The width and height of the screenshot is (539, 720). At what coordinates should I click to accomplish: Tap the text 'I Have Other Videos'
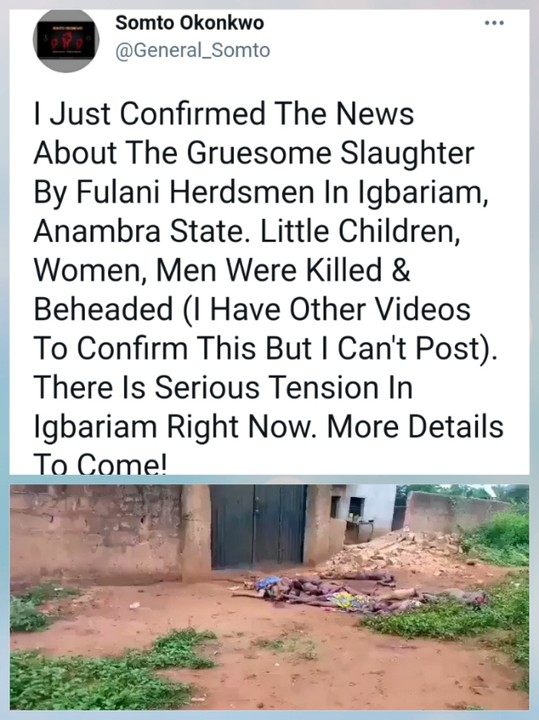[330, 309]
